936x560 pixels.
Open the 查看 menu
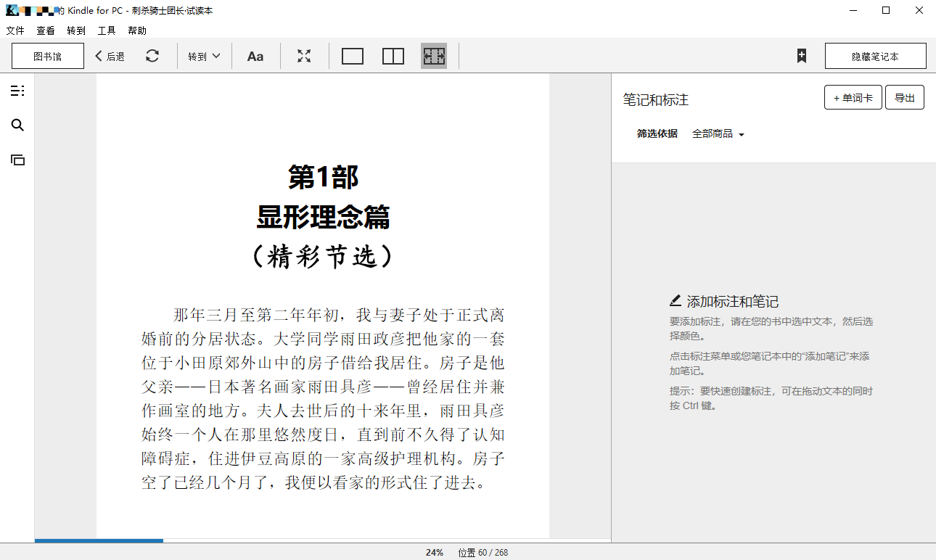click(46, 30)
